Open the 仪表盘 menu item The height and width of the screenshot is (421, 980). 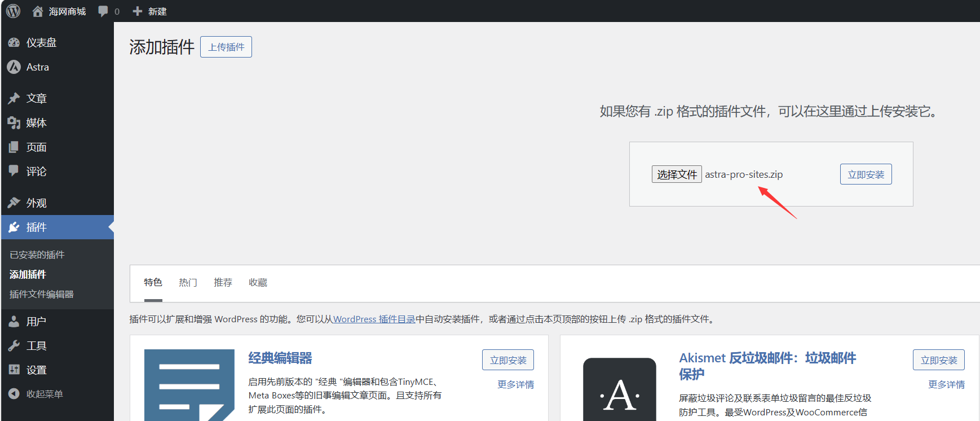coord(58,42)
